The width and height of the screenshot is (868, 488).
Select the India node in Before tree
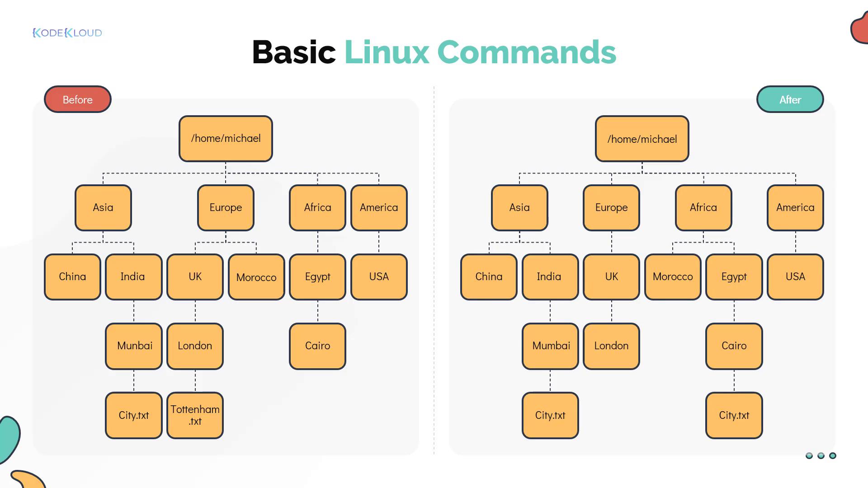tap(132, 276)
